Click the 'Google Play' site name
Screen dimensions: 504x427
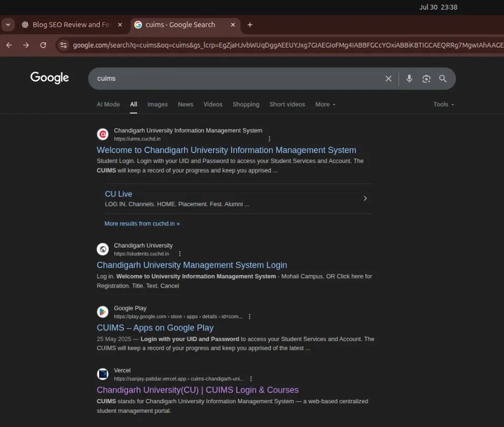tap(130, 308)
